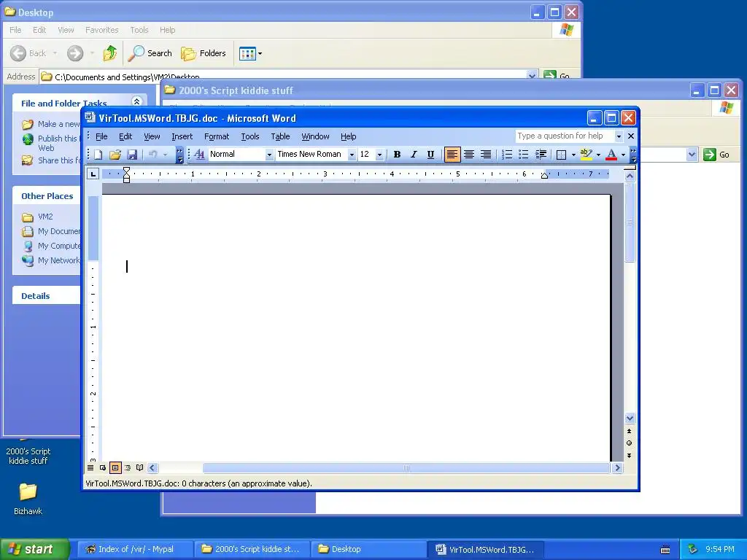
Task: Toggle Numbering list button
Action: 507,155
